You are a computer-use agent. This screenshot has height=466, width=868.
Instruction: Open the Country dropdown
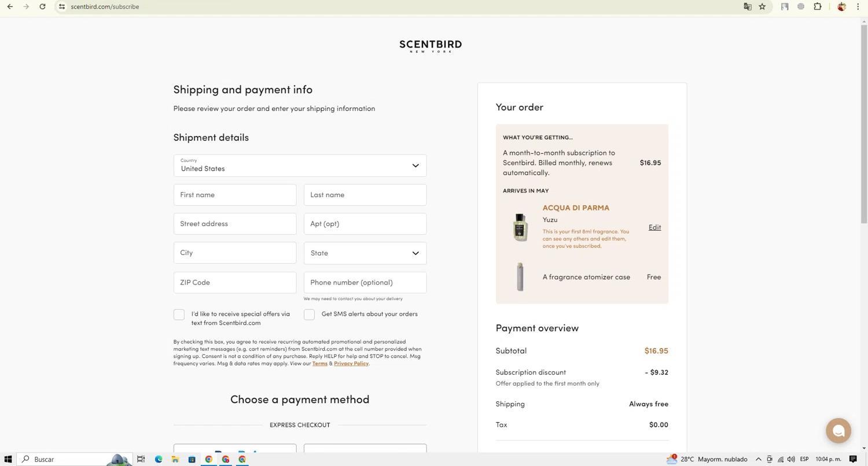point(300,166)
